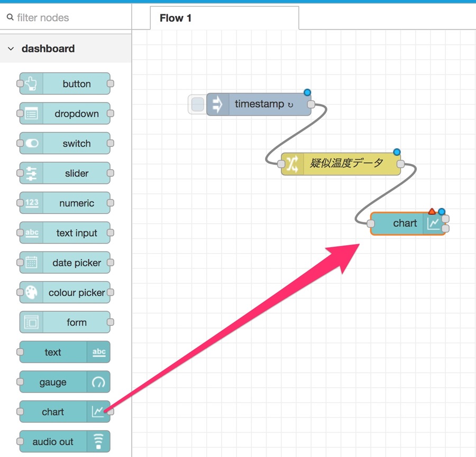Click the slider node sliders icon
The width and height of the screenshot is (476, 457).
[31, 173]
